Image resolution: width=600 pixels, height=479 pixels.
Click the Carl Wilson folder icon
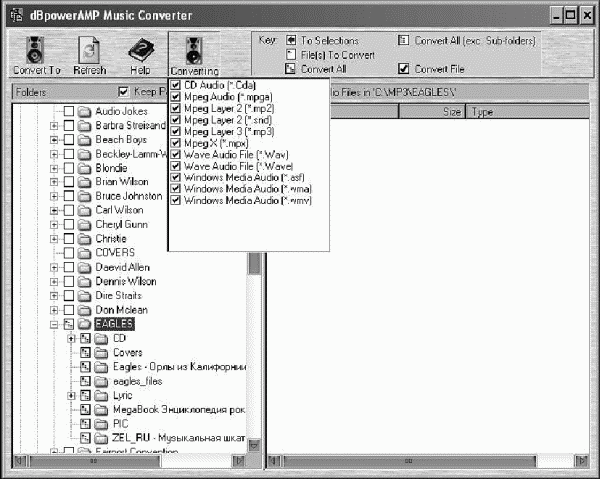point(84,210)
